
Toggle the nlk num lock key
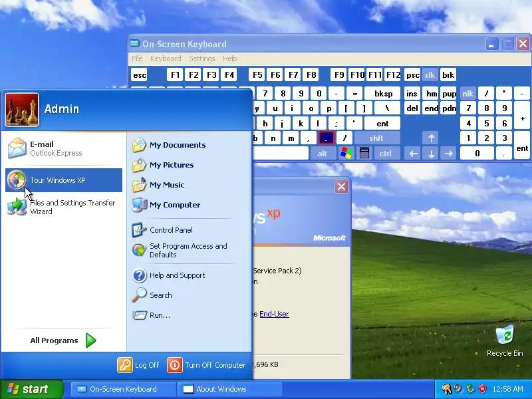click(x=468, y=94)
